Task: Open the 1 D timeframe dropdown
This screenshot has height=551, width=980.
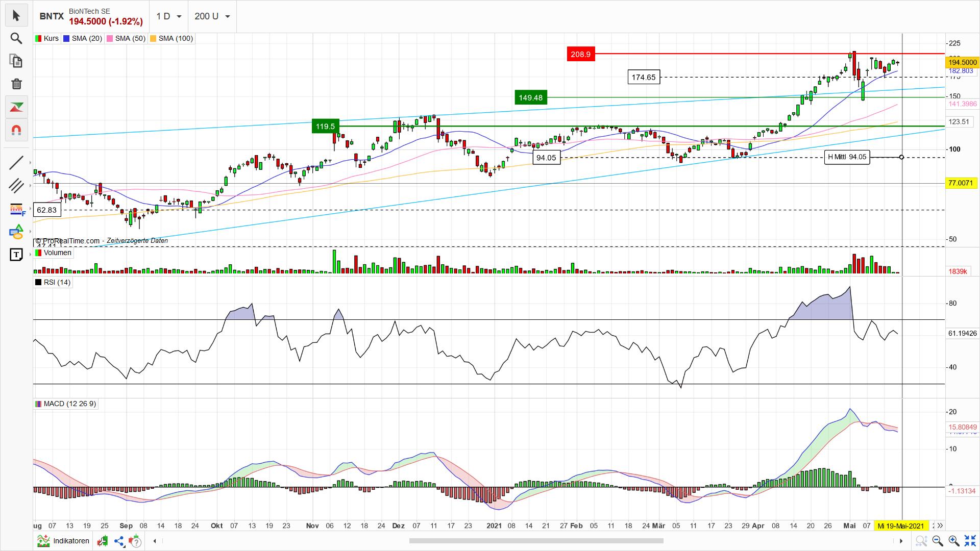Action: [168, 16]
